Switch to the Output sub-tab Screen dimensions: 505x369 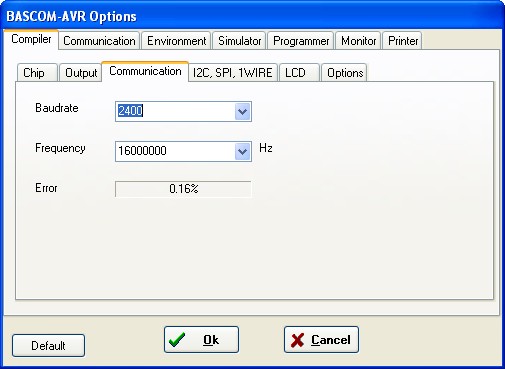point(81,73)
